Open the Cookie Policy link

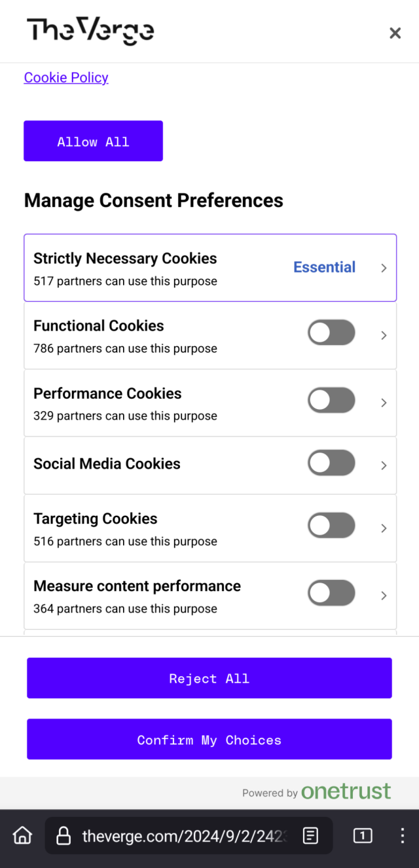66,77
